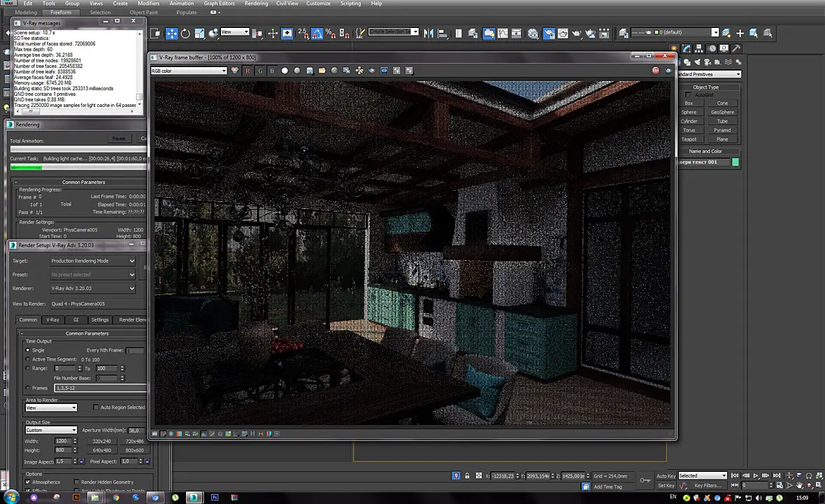825x504 pixels.
Task: Switch to the GI tab
Action: pos(76,319)
